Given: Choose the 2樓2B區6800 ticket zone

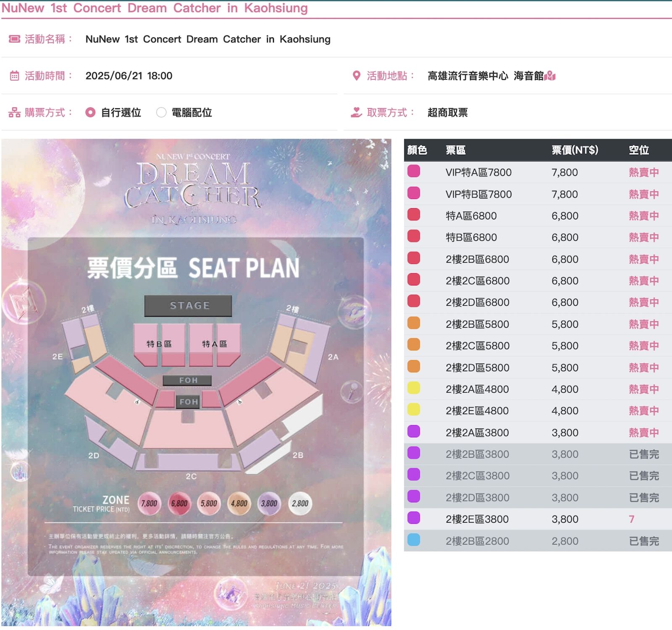Looking at the screenshot, I should (x=538, y=259).
